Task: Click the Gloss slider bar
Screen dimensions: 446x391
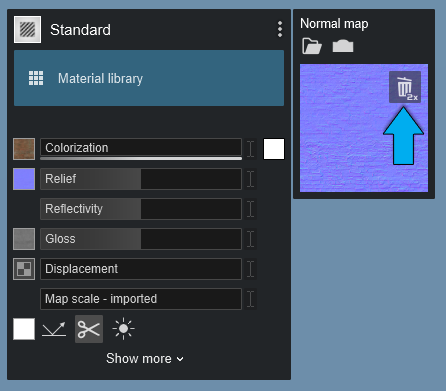Action: tap(141, 239)
